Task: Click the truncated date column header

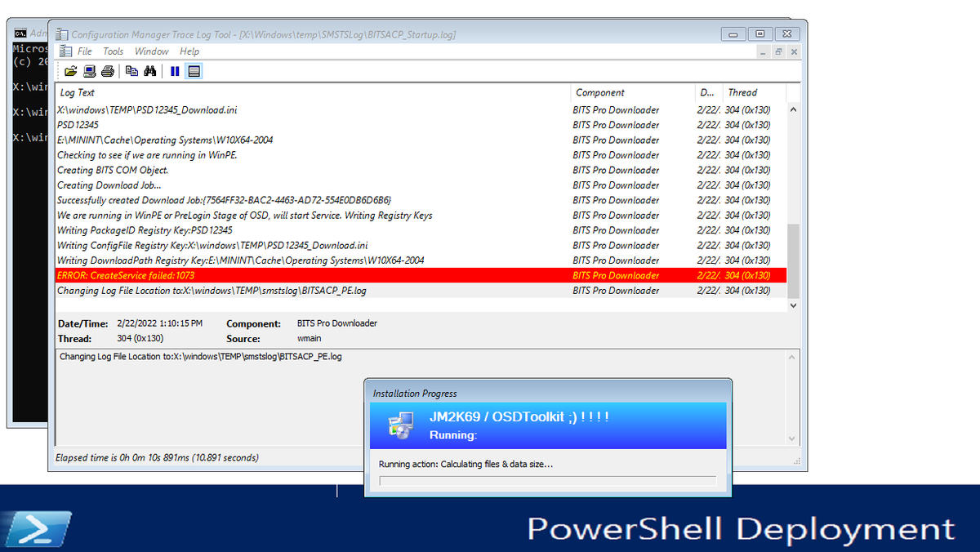Action: (708, 93)
